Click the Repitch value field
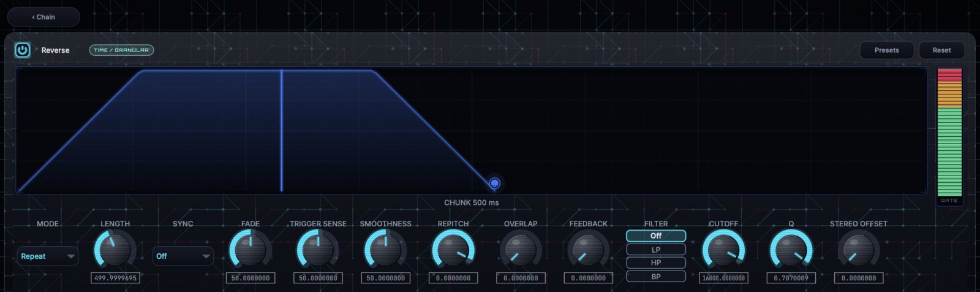Viewport: 980px width, 292px height. coord(453,278)
